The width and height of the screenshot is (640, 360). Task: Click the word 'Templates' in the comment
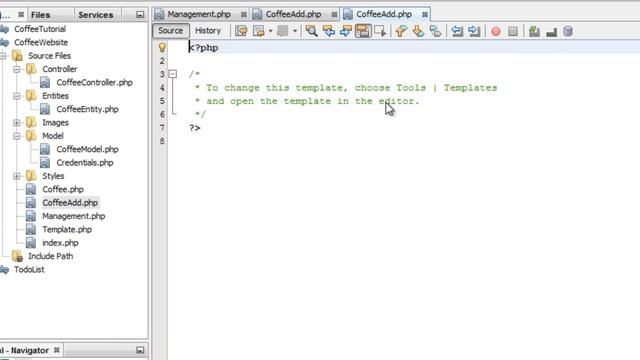[470, 88]
